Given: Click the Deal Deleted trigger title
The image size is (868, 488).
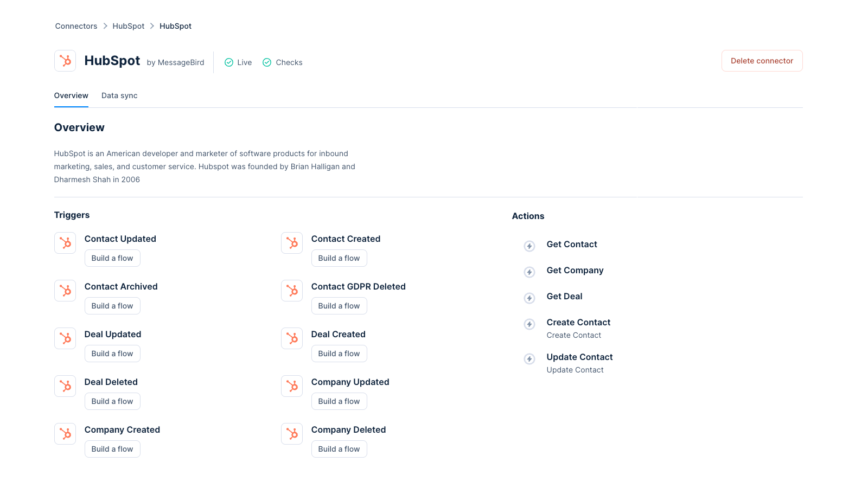Looking at the screenshot, I should point(111,382).
